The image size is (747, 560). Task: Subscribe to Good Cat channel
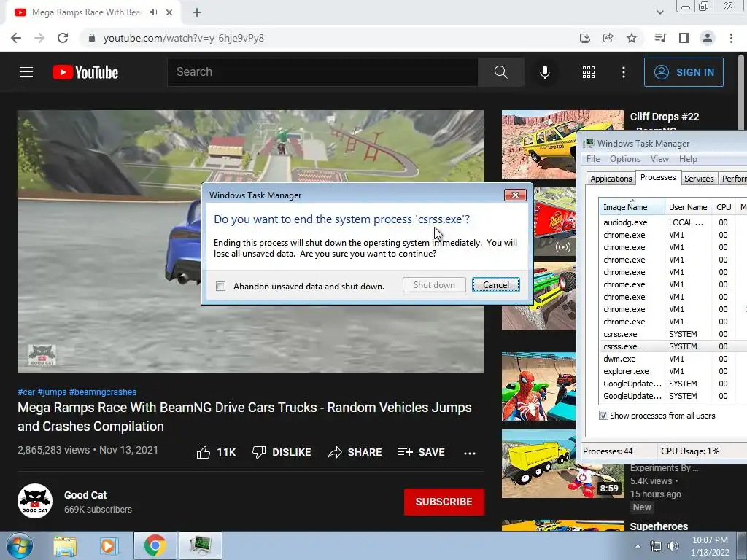(444, 502)
